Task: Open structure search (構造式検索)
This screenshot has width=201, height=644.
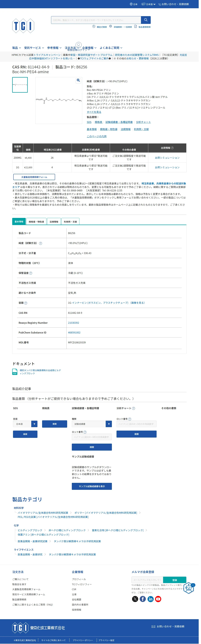Action: (101, 27)
